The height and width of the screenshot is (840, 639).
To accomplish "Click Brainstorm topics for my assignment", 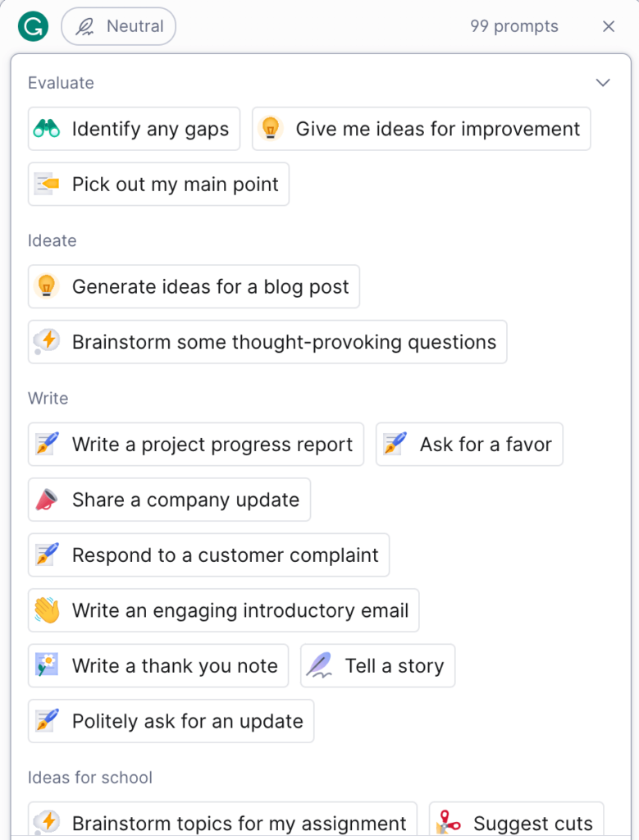I will 223,823.
